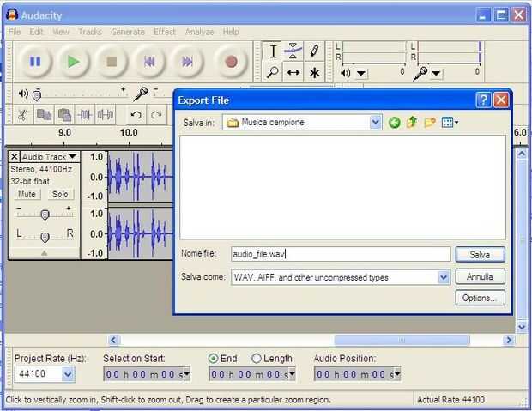The width and height of the screenshot is (532, 411).
Task: Open the Analyze menu
Action: coord(199,32)
